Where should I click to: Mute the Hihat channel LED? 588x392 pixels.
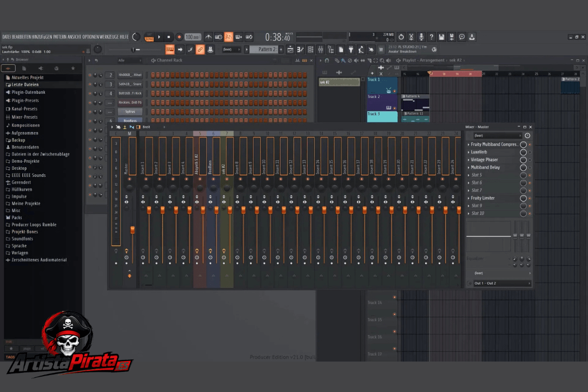[x=90, y=75]
